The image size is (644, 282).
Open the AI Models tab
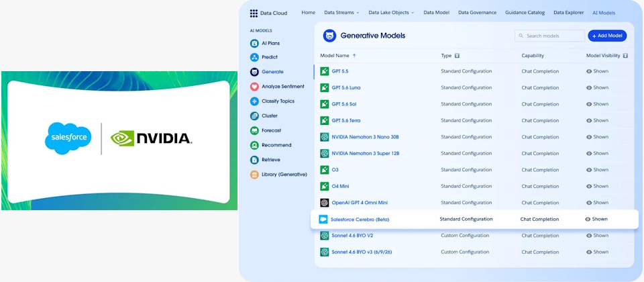point(604,13)
